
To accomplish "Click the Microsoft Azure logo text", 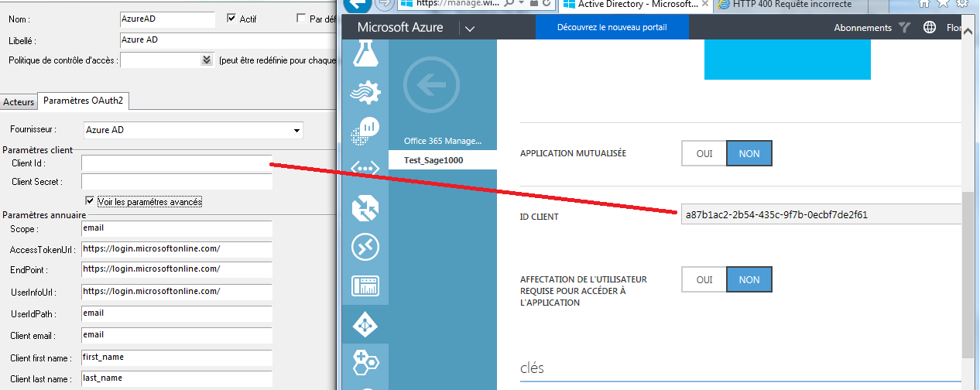I will tap(400, 27).
